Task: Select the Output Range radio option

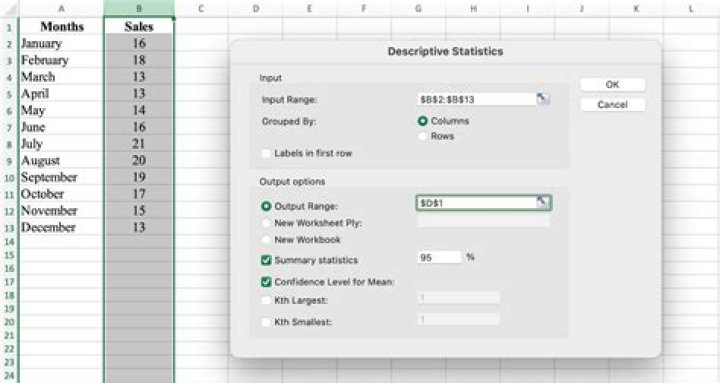Action: (x=266, y=207)
